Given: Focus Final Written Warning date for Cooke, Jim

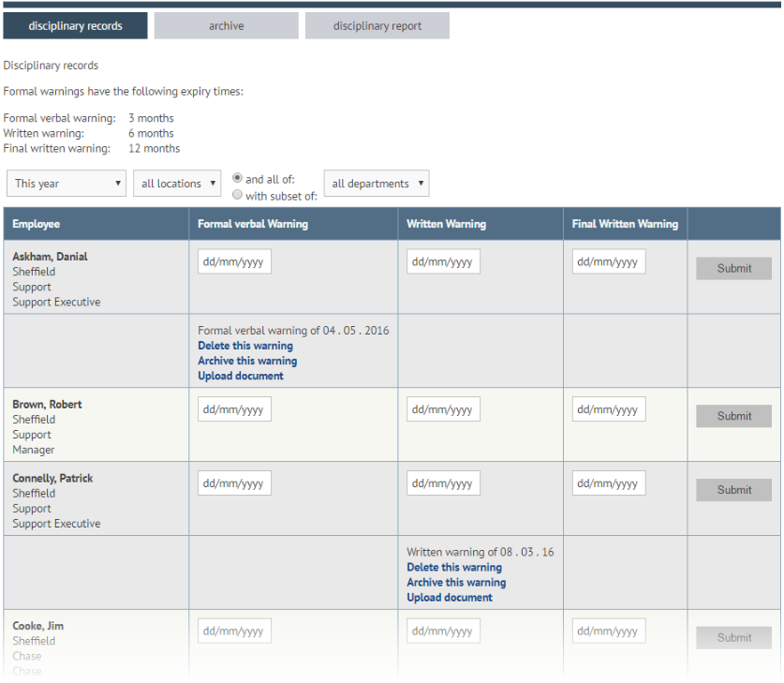Looking at the screenshot, I should tap(609, 631).
